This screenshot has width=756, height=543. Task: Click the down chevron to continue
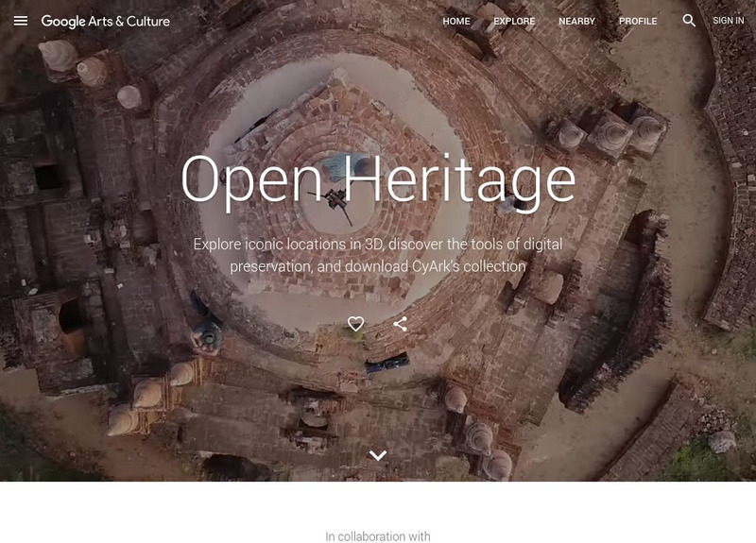tap(378, 455)
